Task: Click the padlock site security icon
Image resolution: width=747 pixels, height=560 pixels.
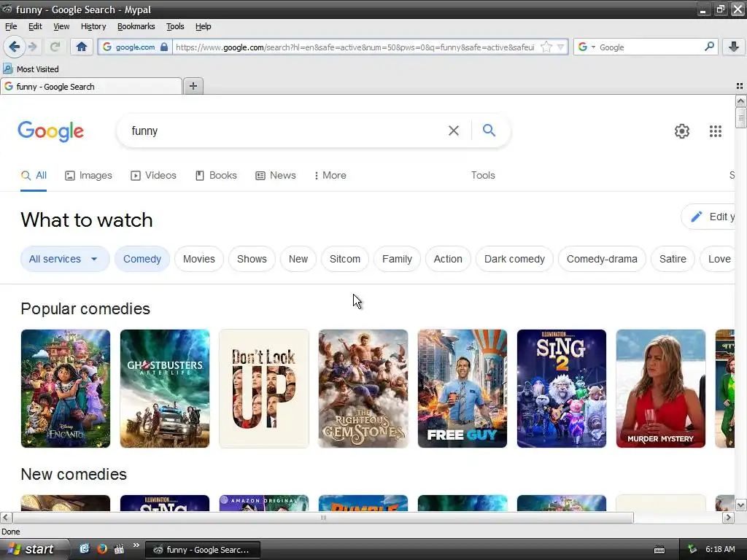Action: 164,47
